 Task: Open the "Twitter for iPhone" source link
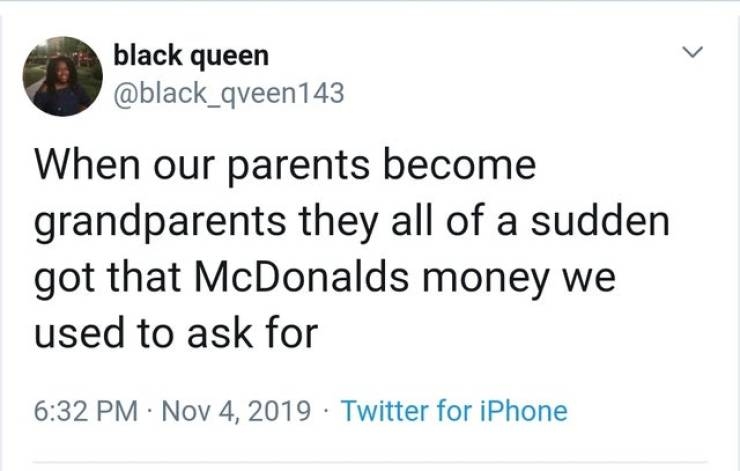click(454, 410)
